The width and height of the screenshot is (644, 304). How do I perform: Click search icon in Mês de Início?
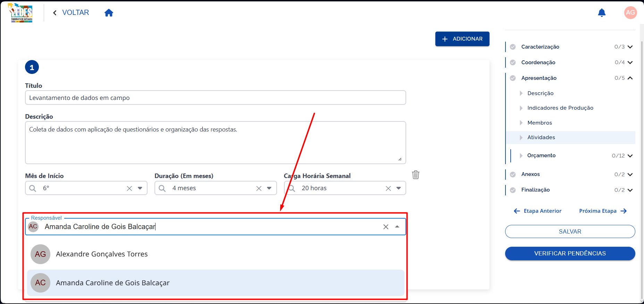click(33, 188)
